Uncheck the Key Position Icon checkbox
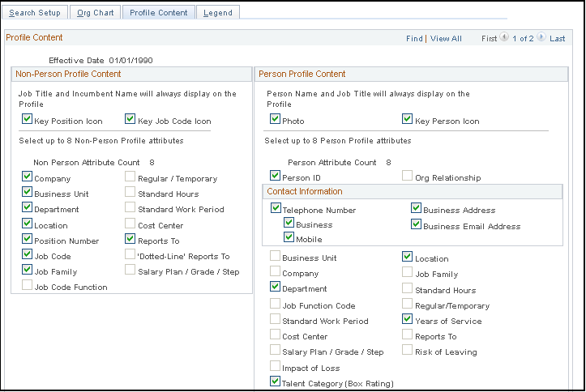586x392 pixels. coord(28,120)
